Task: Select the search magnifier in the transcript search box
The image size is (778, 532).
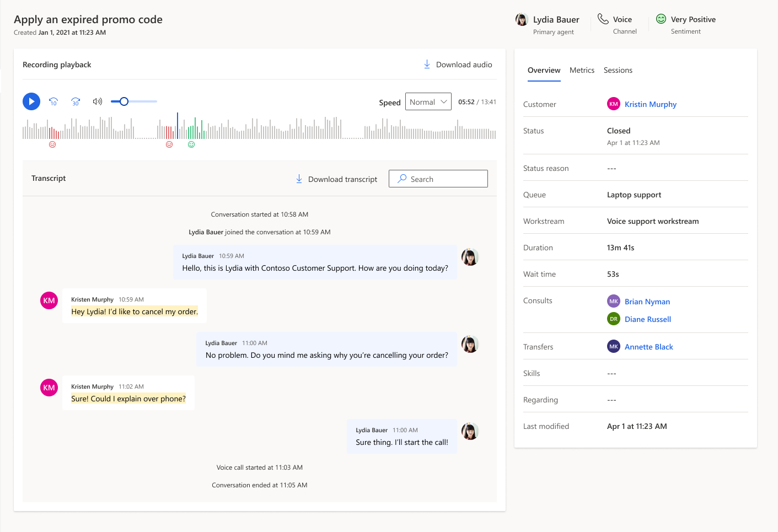Action: pos(402,179)
